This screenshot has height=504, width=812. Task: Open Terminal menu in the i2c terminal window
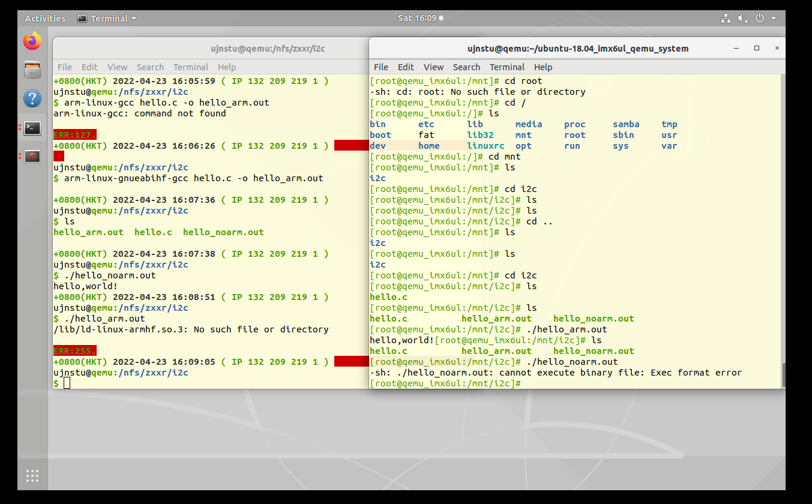tap(191, 67)
